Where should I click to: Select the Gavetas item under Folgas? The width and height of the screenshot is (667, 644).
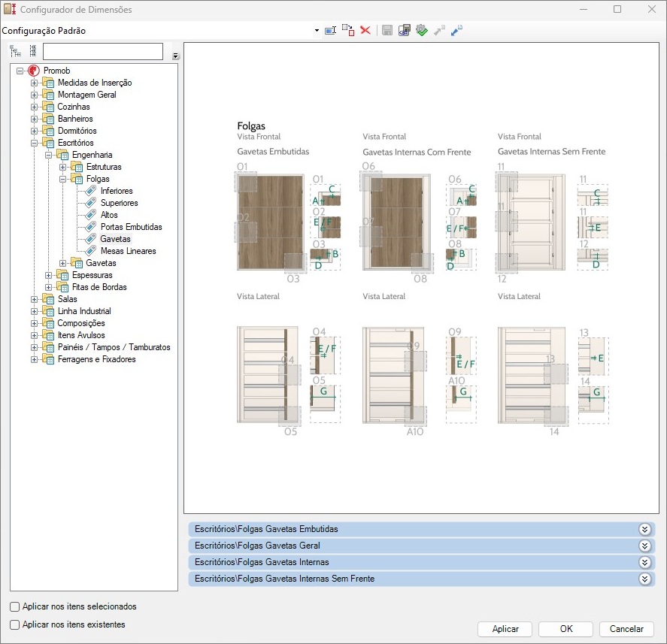115,239
